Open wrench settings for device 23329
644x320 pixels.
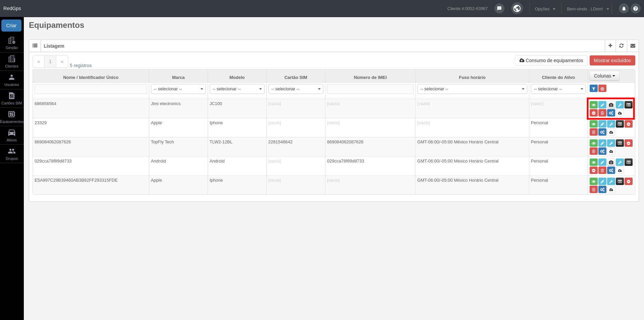(611, 124)
